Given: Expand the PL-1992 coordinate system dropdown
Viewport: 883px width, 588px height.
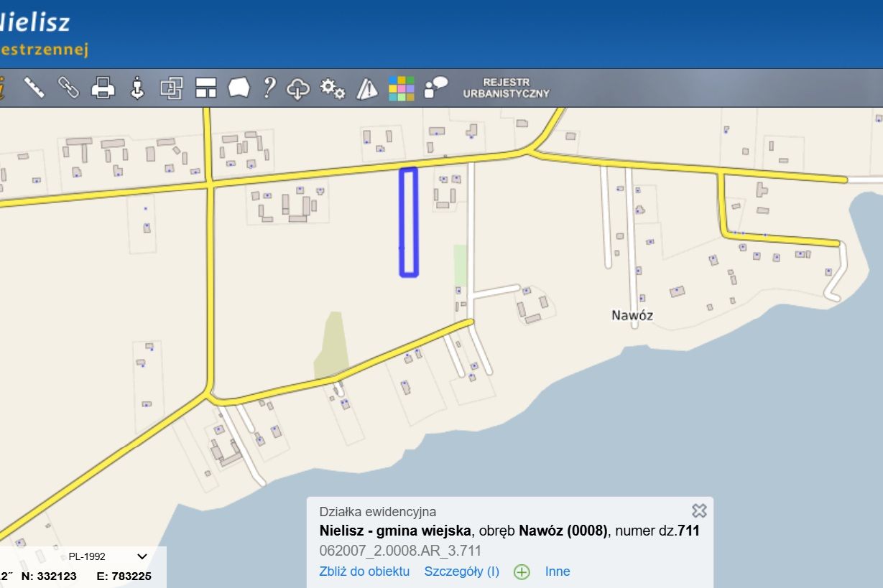Looking at the screenshot, I should pos(108,556).
